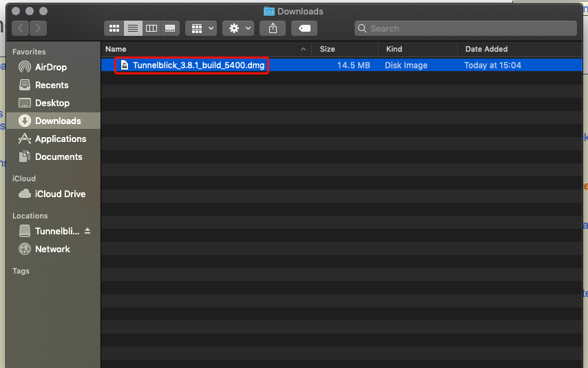This screenshot has width=588, height=368.
Task: Click the Back navigation arrow
Action: click(x=20, y=28)
